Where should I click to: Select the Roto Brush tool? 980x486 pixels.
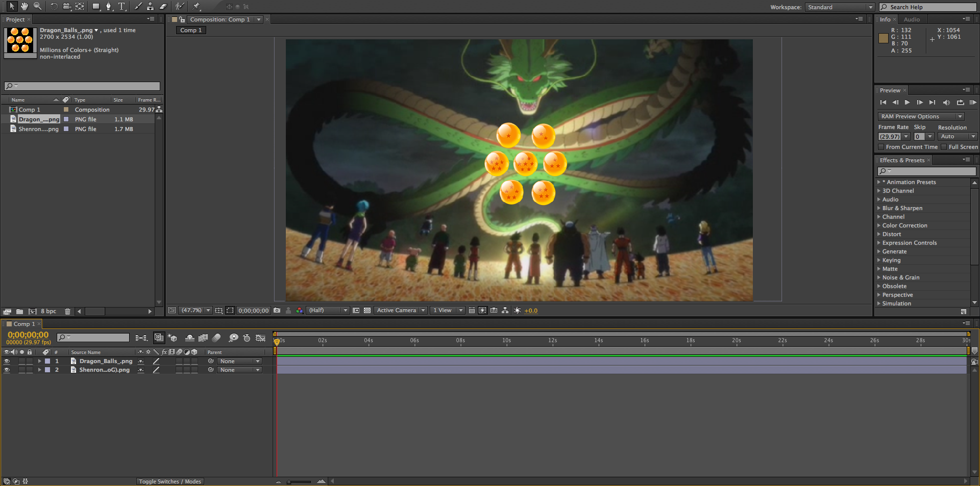click(180, 6)
